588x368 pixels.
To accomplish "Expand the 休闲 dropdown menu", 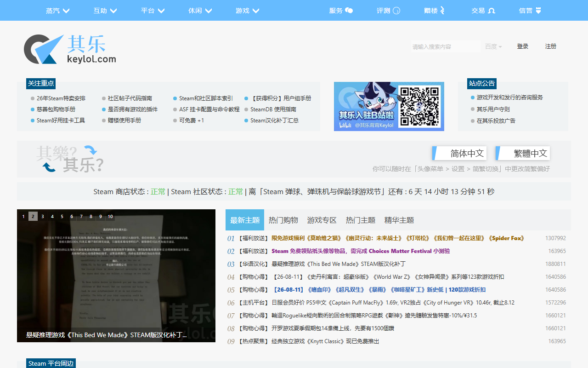I will point(200,11).
